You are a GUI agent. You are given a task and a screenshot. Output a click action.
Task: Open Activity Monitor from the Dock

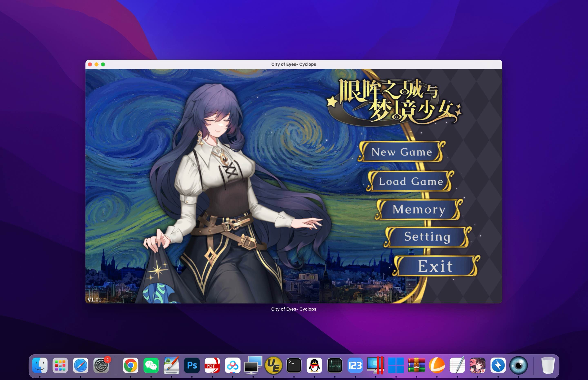335,365
